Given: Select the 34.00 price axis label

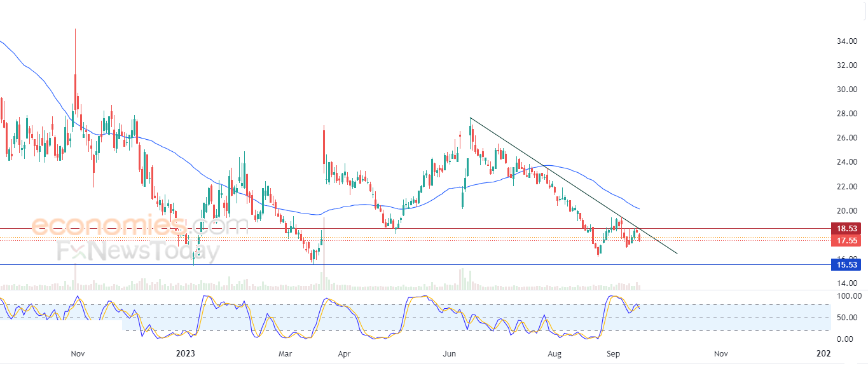Looking at the screenshot, I should click(x=847, y=41).
